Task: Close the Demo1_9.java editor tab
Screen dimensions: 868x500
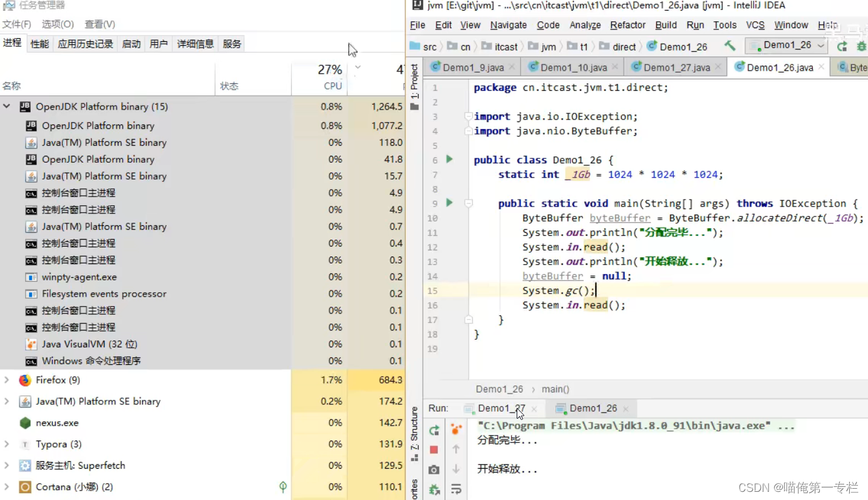Action: click(512, 68)
